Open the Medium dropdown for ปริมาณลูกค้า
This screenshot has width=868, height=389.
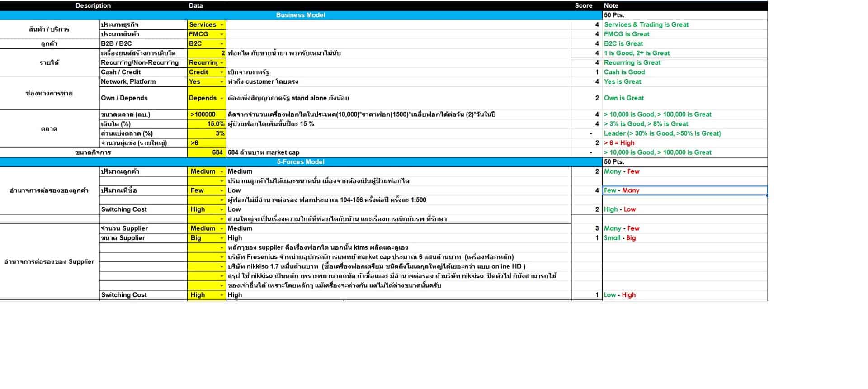coord(222,172)
